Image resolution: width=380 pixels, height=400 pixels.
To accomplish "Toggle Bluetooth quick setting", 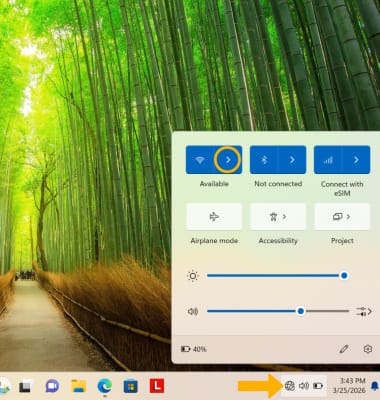I will tap(264, 160).
